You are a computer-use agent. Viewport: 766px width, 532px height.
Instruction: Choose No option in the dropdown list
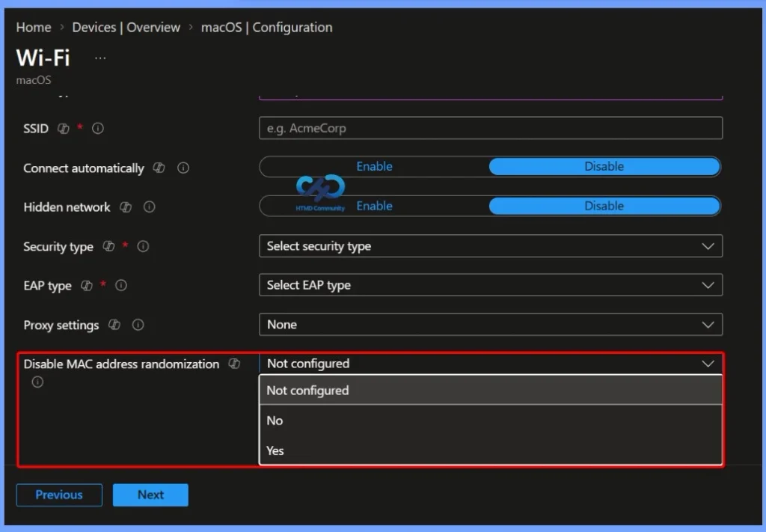click(x=491, y=421)
